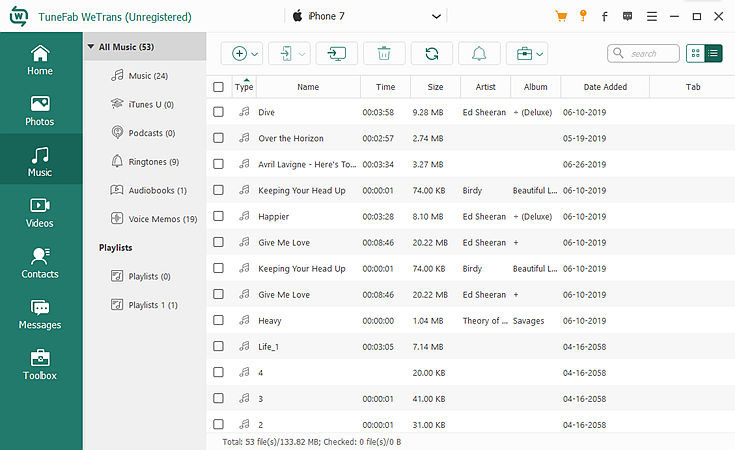Check the select-all header checkbox
This screenshot has height=450, width=735.
point(218,87)
